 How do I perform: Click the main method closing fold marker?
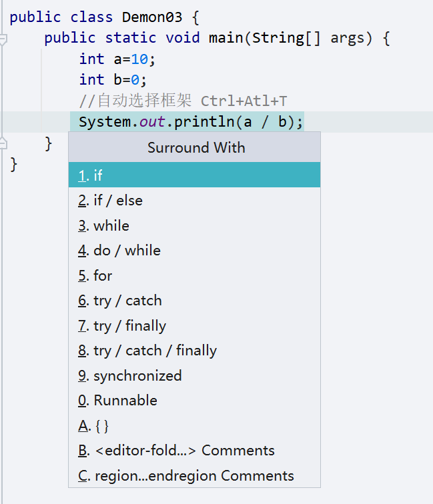[x=3, y=143]
